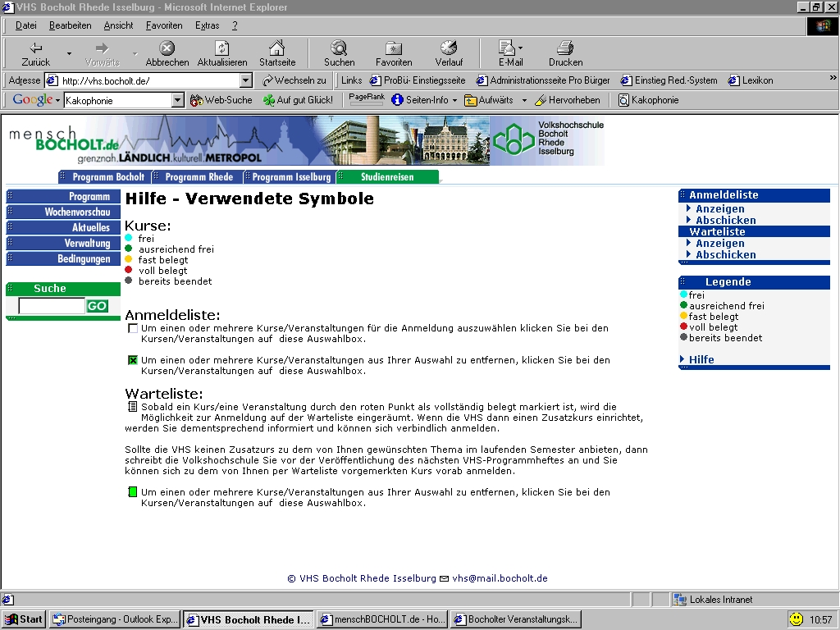The height and width of the screenshot is (630, 840).
Task: Open the Zurück history dropdown arrow
Action: [69, 53]
